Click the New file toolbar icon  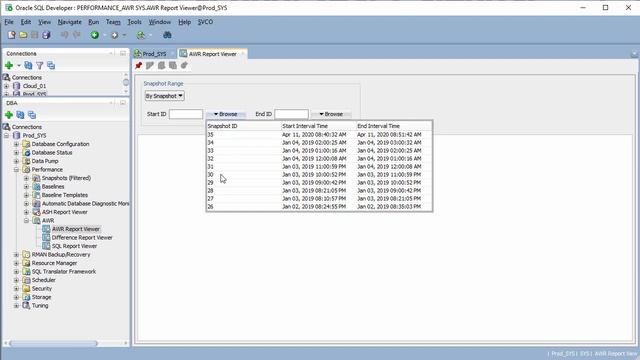point(11,35)
